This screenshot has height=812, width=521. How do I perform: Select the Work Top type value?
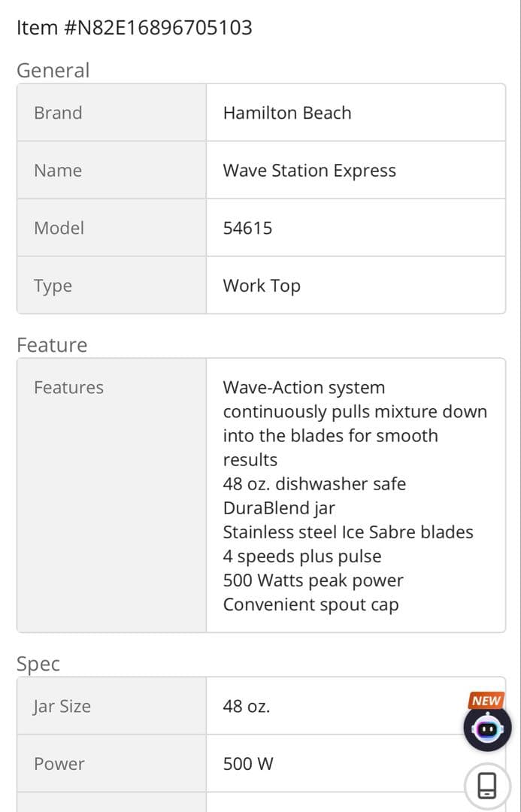[262, 286]
